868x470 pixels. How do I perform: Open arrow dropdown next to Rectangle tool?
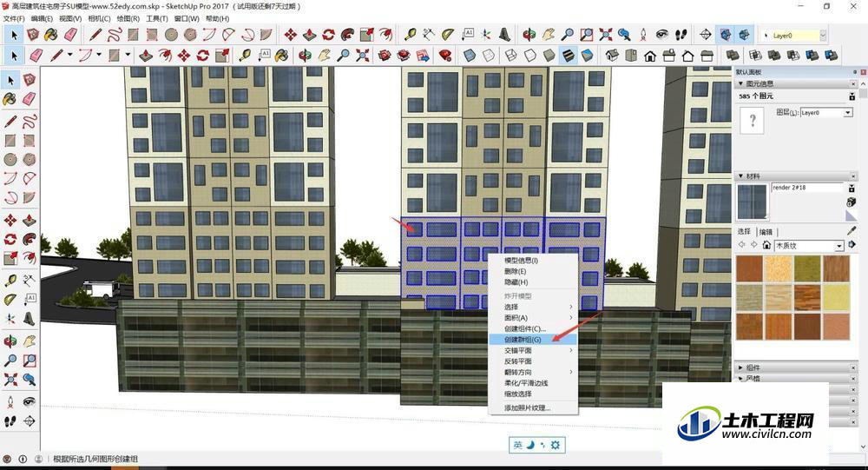click(128, 56)
